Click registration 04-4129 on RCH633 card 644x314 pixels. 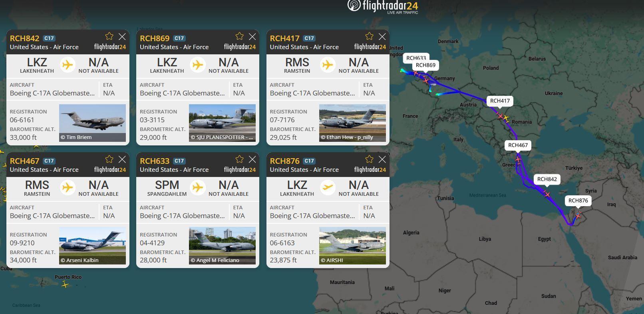[152, 243]
